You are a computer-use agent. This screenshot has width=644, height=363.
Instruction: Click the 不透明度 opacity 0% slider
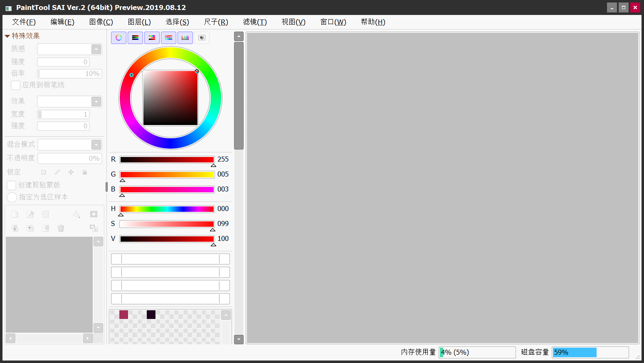point(70,158)
